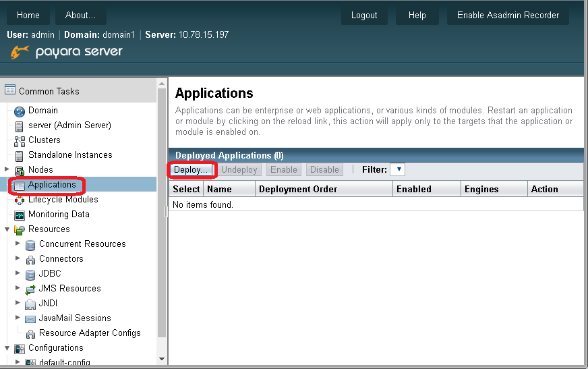Image resolution: width=588 pixels, height=369 pixels.
Task: Open Clusters in the tree
Action: 45,140
